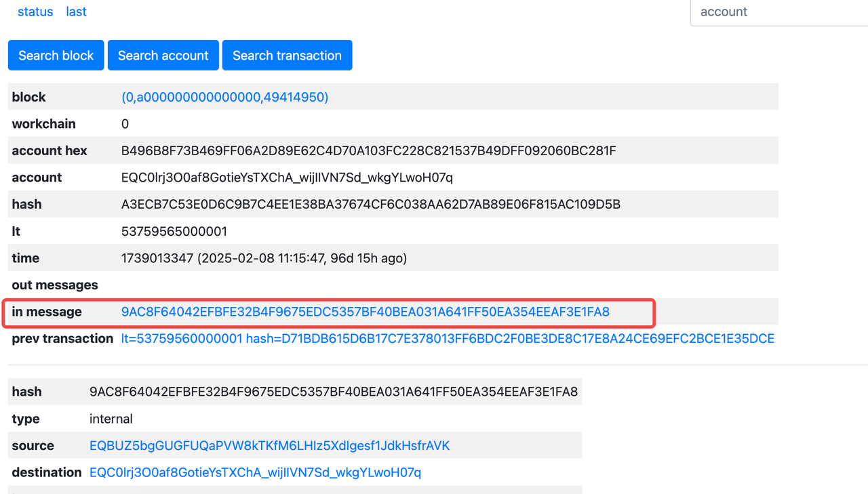The width and height of the screenshot is (868, 494).
Task: Follow the prev transaction link
Action: point(448,339)
